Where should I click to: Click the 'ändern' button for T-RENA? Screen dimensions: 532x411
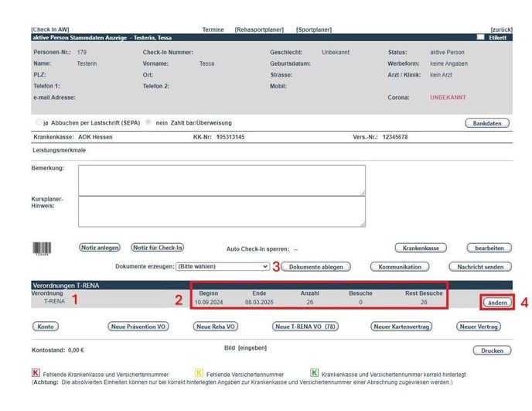[497, 303]
